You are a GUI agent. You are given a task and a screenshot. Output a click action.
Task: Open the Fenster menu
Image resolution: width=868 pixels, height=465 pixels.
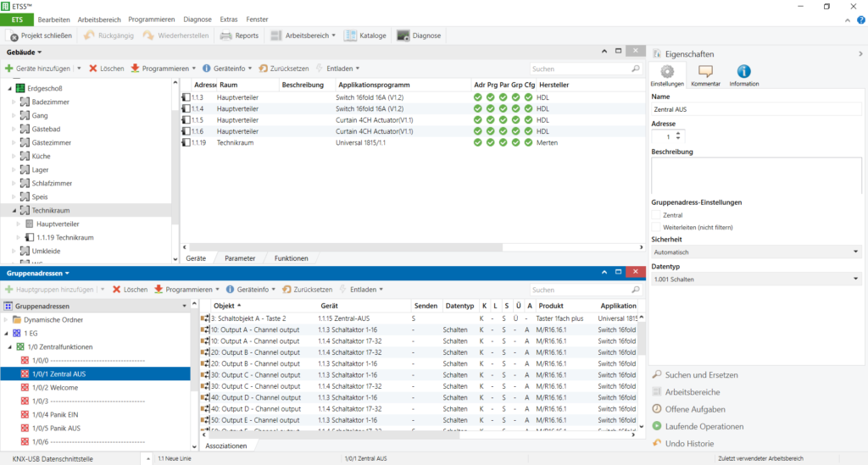click(x=257, y=19)
